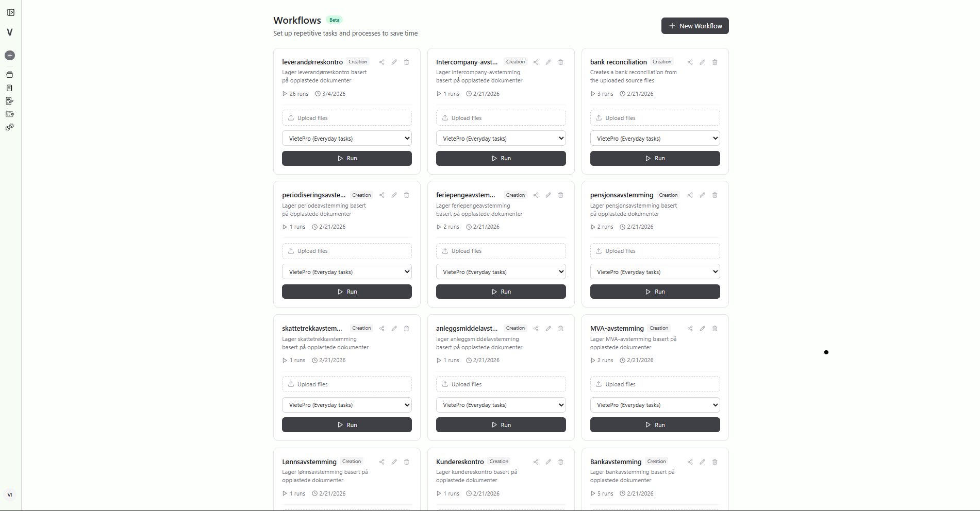Share the MVA-avstemming workflow
980x511 pixels.
690,328
